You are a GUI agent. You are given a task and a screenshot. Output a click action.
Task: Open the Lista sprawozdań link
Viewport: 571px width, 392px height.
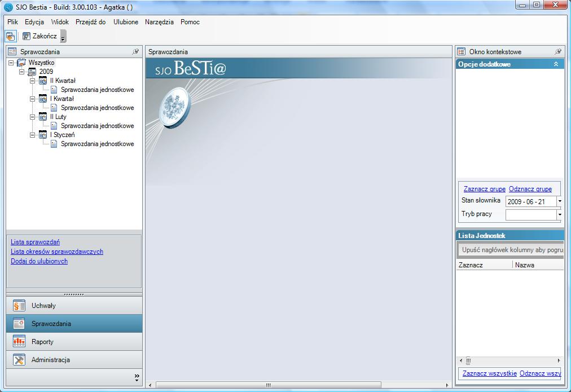click(36, 241)
